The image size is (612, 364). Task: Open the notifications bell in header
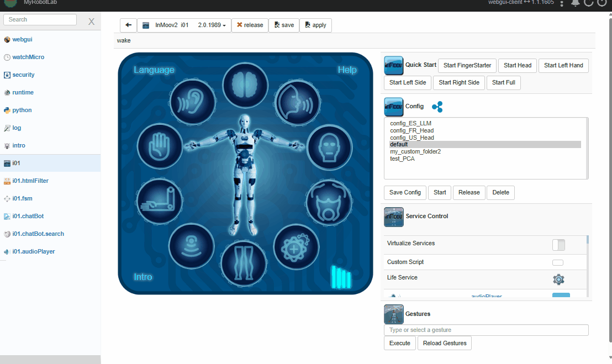(575, 3)
